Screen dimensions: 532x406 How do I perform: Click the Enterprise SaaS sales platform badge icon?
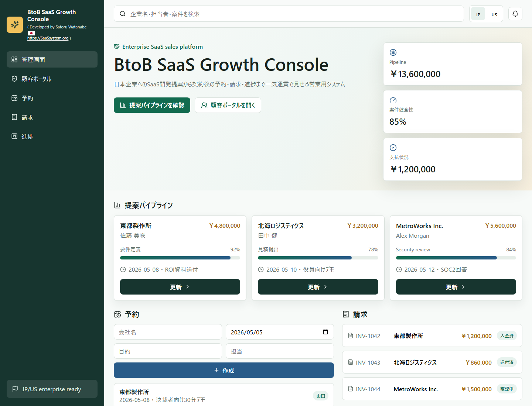(x=117, y=47)
